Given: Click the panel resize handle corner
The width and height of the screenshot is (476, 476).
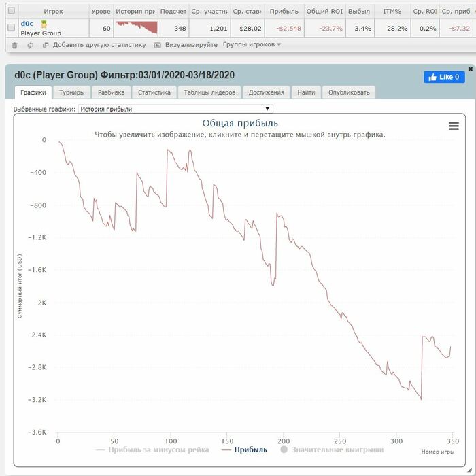Looking at the screenshot, I should (470, 470).
